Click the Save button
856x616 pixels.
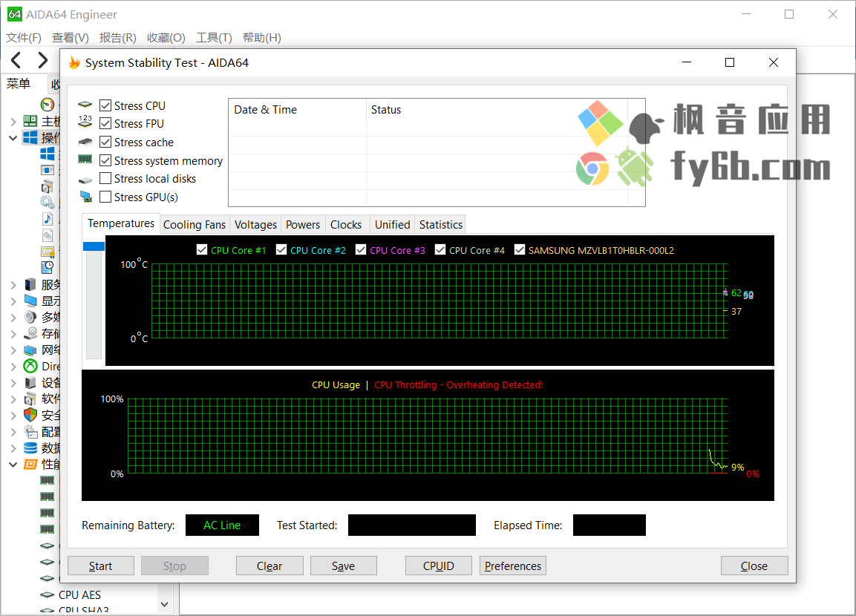click(344, 566)
